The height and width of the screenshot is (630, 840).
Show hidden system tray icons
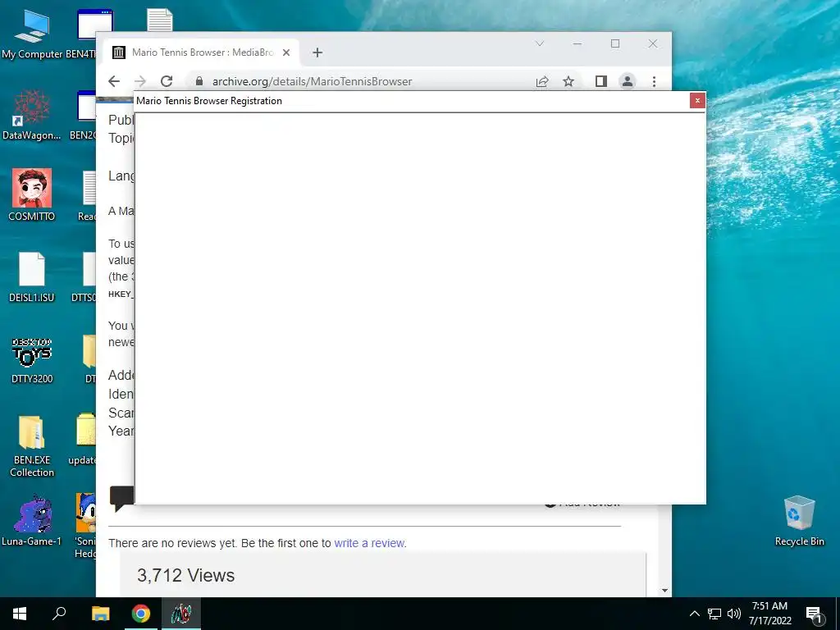(694, 614)
